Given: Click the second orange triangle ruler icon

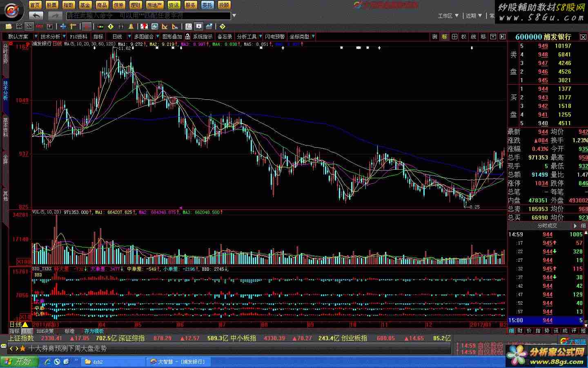Looking at the screenshot, I should coord(175,27).
